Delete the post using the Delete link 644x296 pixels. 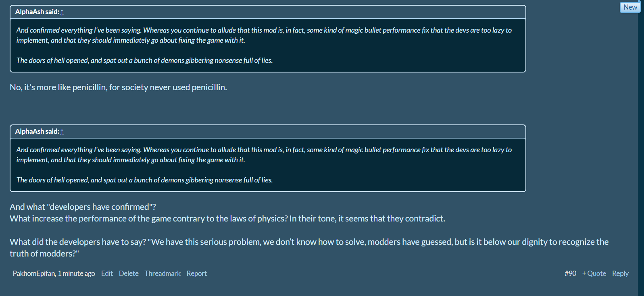[x=129, y=273]
